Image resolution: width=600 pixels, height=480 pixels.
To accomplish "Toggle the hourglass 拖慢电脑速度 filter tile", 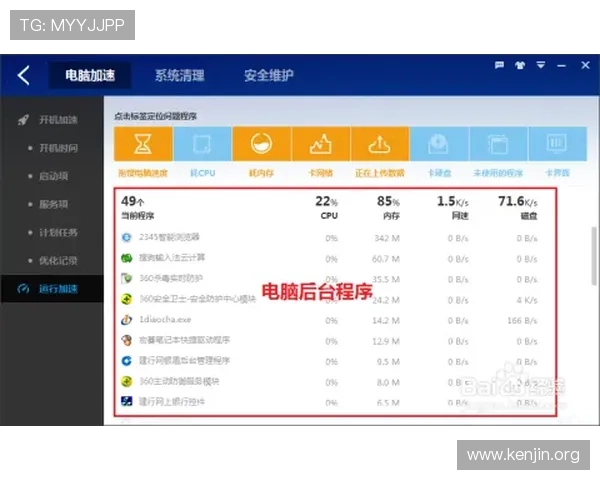I will point(143,144).
